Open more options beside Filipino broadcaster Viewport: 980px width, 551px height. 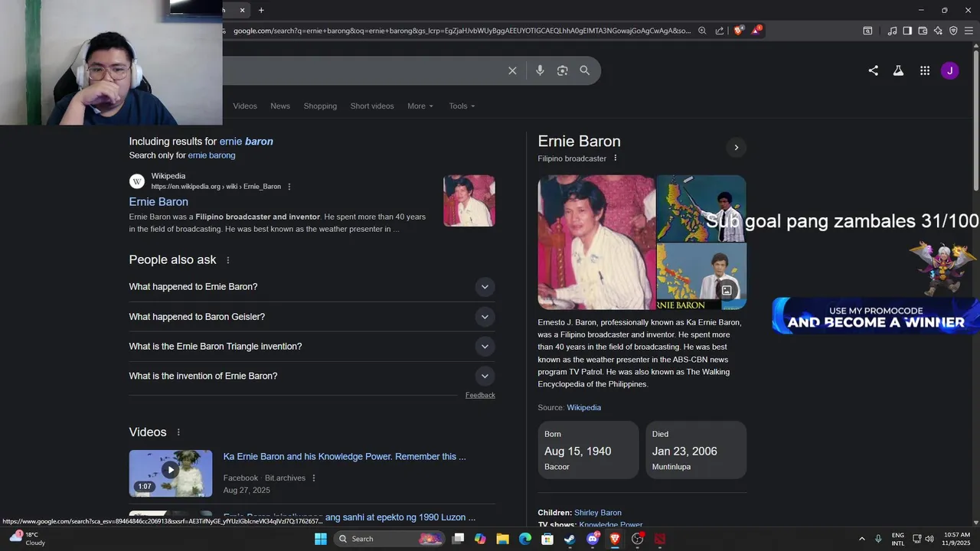615,158
